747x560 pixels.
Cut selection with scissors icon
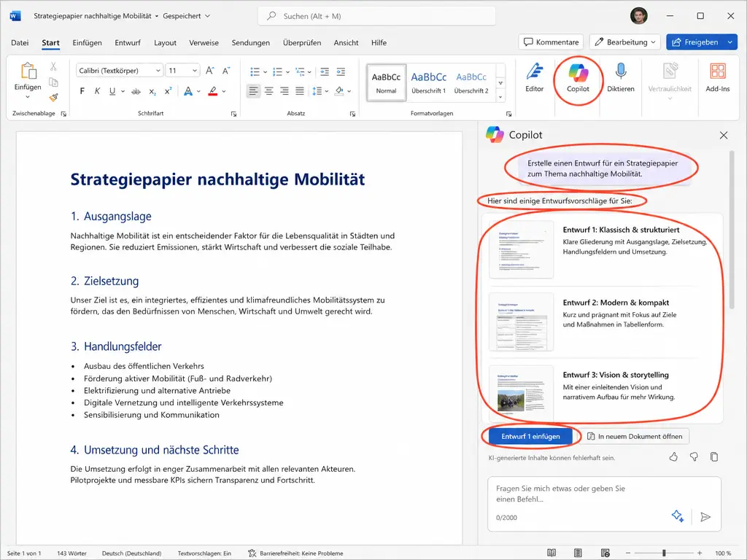point(53,66)
